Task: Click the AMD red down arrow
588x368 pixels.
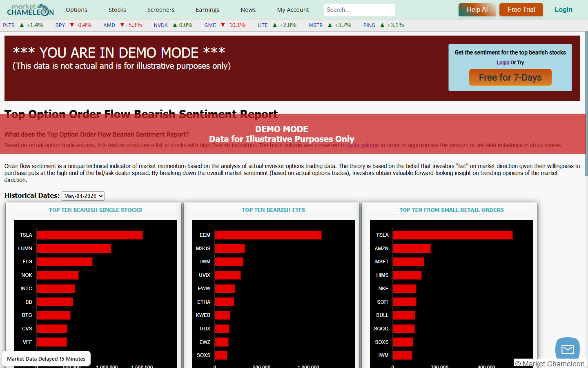Action: tap(122, 25)
